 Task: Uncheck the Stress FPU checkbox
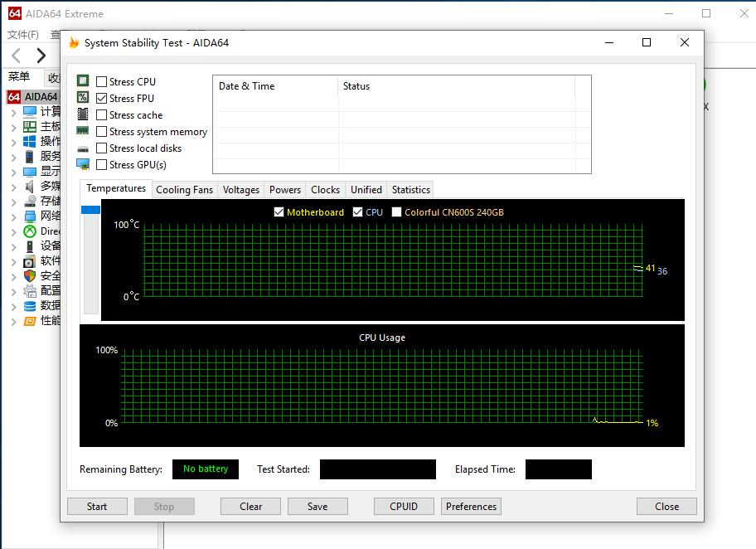[101, 98]
